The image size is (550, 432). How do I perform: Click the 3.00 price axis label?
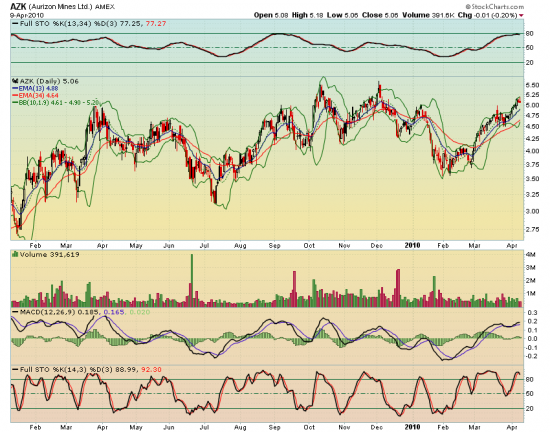[x=532, y=211]
